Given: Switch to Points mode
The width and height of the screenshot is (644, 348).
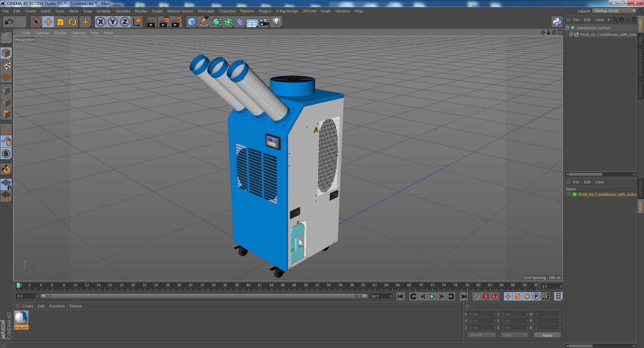Looking at the screenshot, I should 6,90.
